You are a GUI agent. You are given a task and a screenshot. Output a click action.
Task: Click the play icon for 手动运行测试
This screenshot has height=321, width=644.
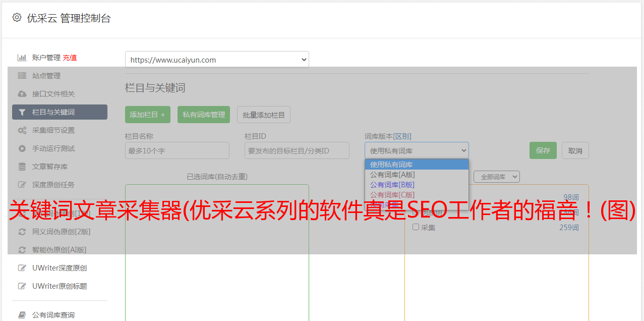22,148
